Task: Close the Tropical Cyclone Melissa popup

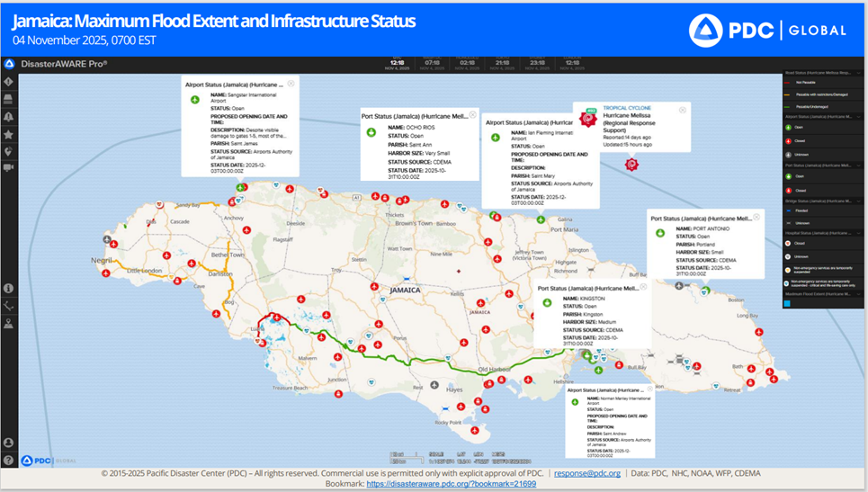Action: [x=683, y=110]
